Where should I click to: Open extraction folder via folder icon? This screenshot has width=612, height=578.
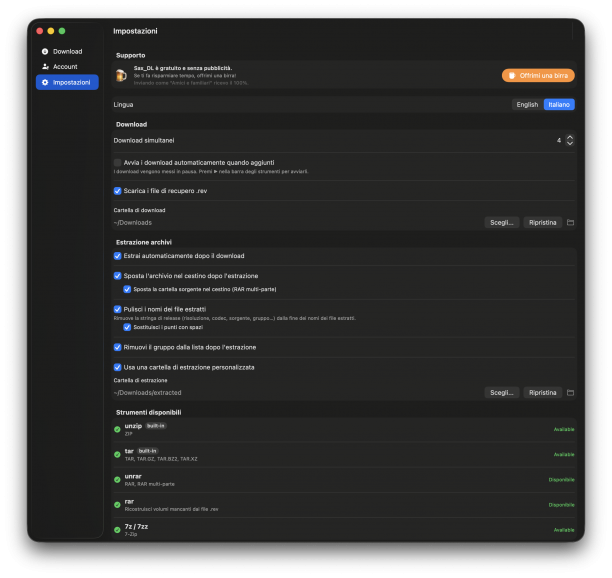570,393
